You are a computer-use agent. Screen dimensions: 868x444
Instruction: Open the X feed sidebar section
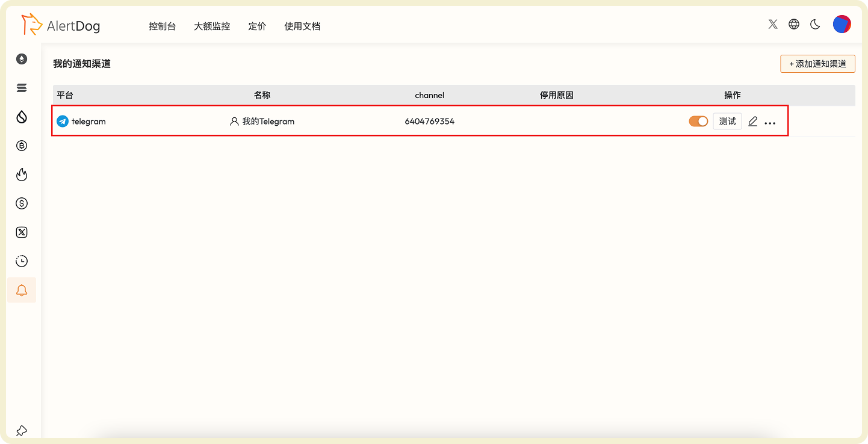pos(22,232)
